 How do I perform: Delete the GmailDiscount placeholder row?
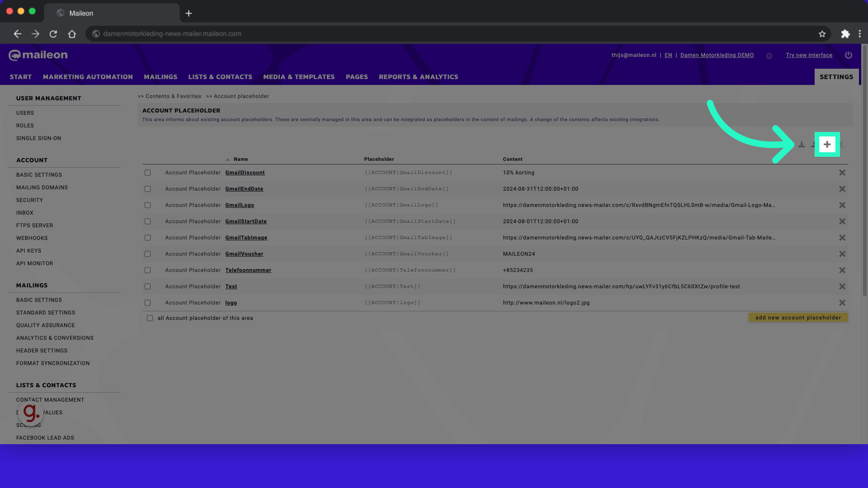click(842, 173)
